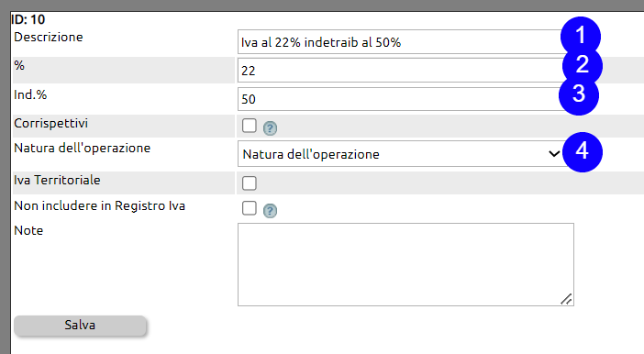Open the Natura dell'operazione dropdown
The width and height of the screenshot is (644, 354).
402,154
